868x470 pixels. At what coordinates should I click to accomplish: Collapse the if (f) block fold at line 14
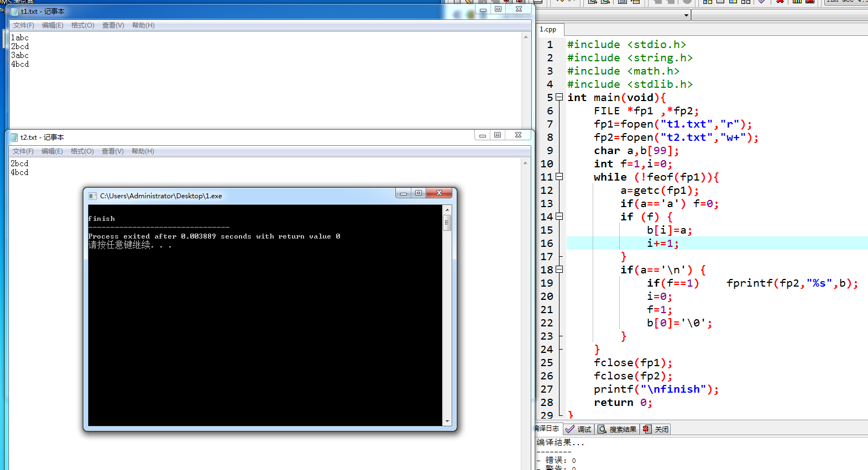click(560, 216)
